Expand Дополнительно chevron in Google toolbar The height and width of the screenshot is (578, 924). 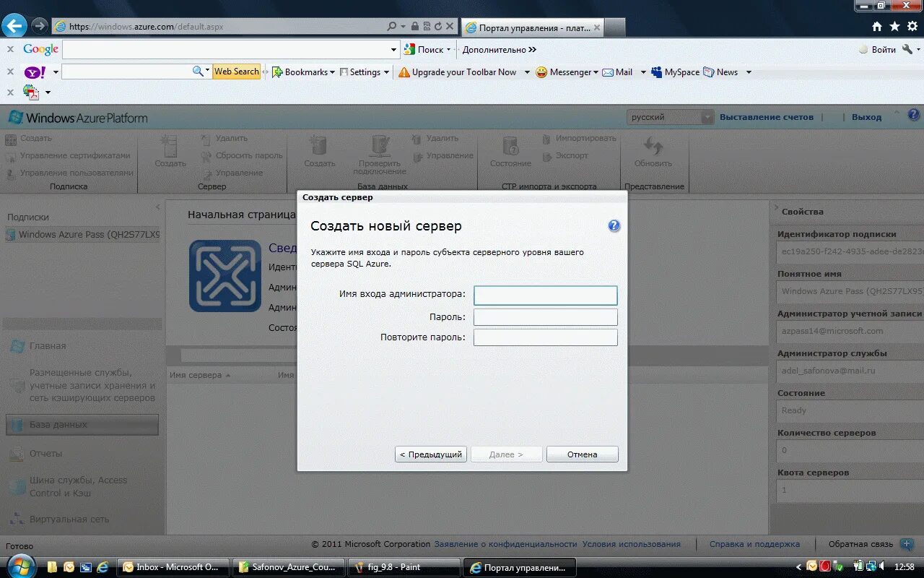pyautogui.click(x=532, y=50)
